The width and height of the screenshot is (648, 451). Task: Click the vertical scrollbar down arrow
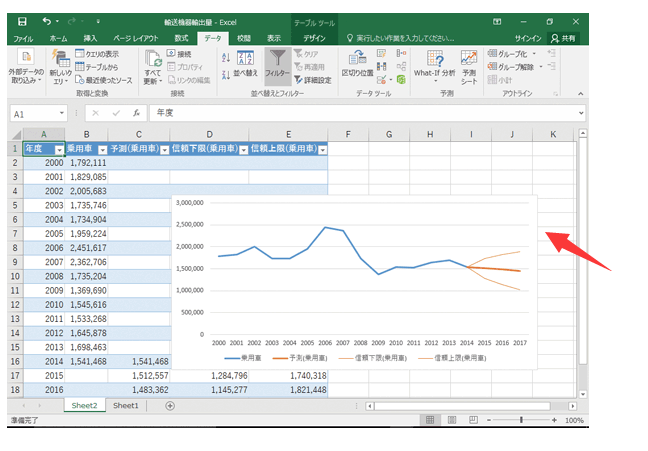583,394
